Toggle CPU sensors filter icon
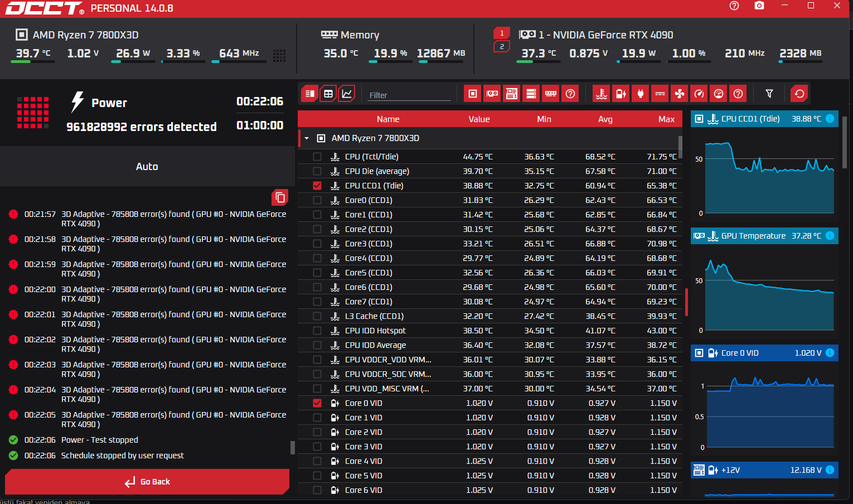This screenshot has width=853, height=504. click(473, 94)
